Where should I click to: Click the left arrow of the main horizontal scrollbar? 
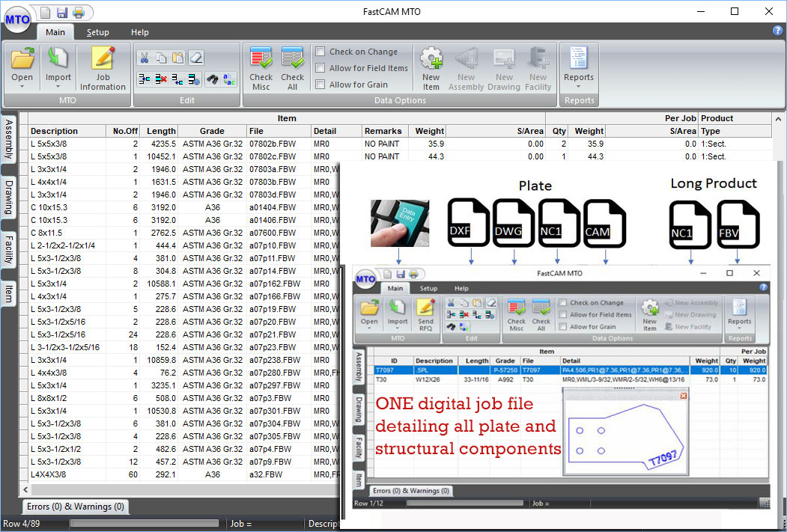(x=26, y=489)
